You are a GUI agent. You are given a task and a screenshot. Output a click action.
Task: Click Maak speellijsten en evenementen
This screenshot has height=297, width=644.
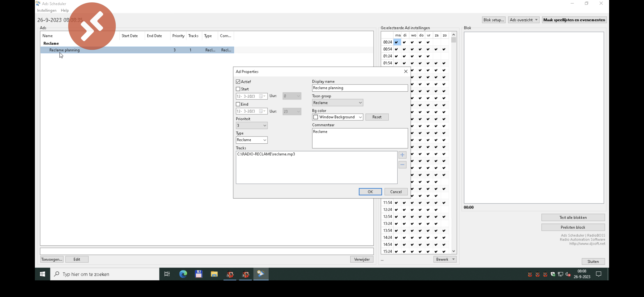click(x=574, y=20)
